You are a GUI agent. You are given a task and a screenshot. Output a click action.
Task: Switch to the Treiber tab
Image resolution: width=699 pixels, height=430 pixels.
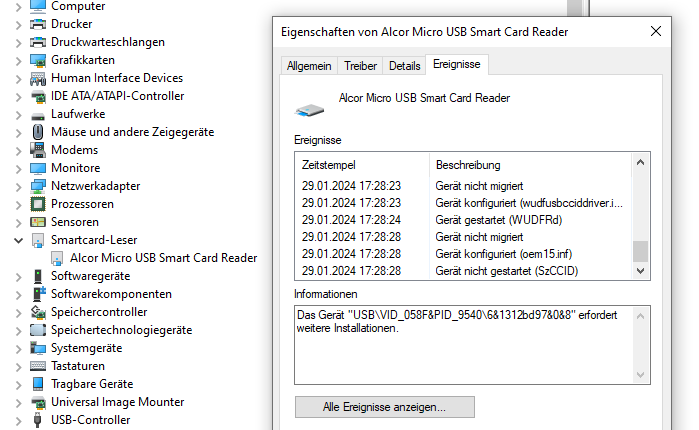coord(360,66)
